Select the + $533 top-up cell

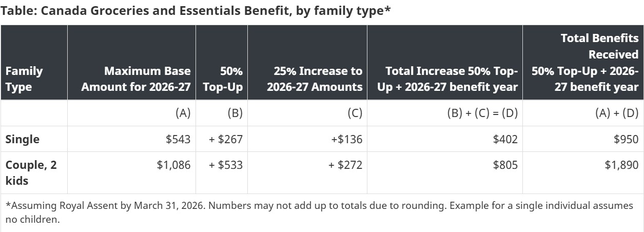pyautogui.click(x=225, y=165)
